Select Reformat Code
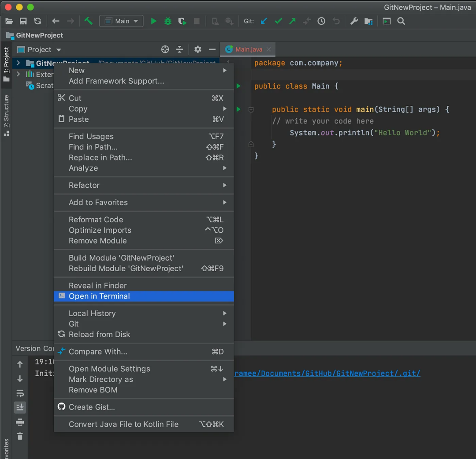This screenshot has width=476, height=459. [144, 220]
